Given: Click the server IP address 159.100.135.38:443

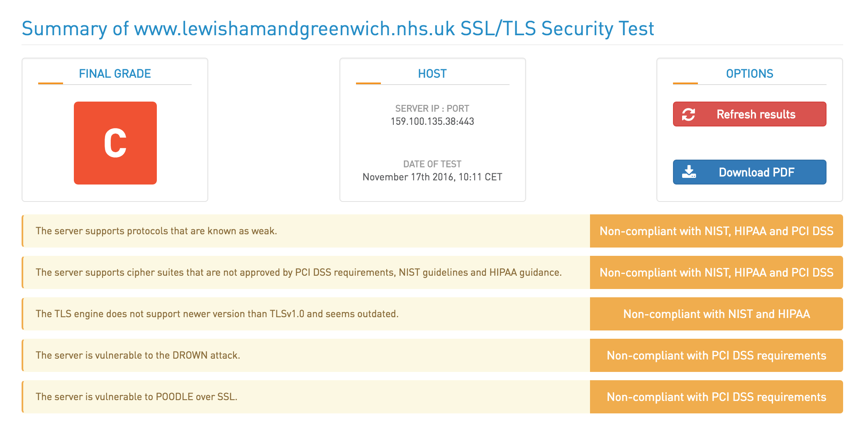Looking at the screenshot, I should pos(432,121).
